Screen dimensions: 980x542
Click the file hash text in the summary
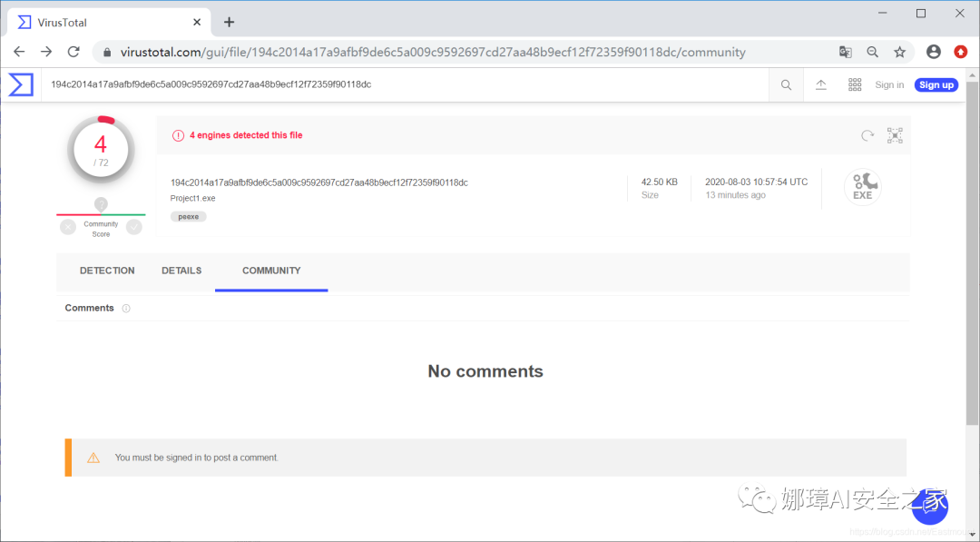tap(318, 182)
